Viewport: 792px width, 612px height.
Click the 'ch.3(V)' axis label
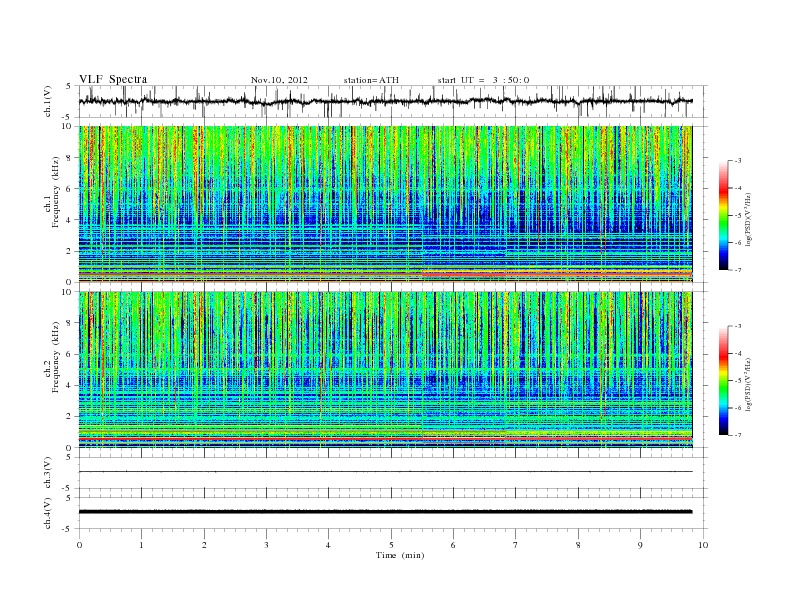(x=48, y=473)
